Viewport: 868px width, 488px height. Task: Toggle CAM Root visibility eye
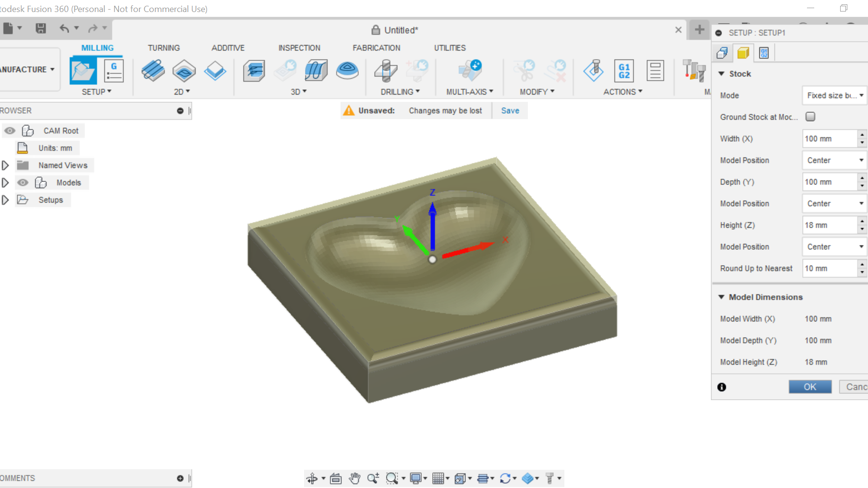coord(10,131)
